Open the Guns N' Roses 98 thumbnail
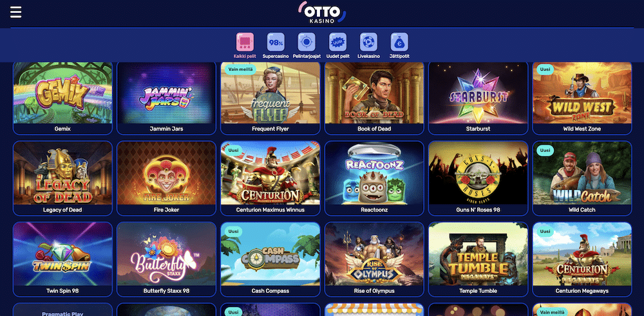 click(x=478, y=173)
